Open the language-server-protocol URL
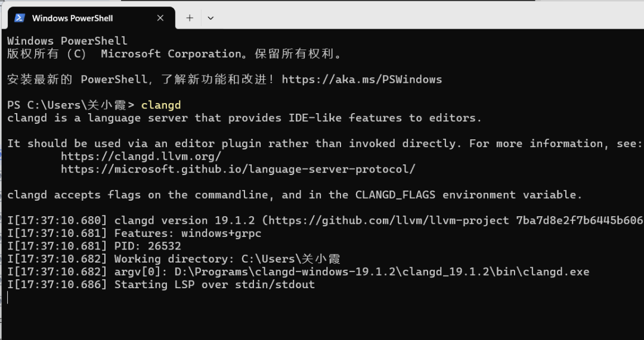The height and width of the screenshot is (340, 644). [x=237, y=169]
